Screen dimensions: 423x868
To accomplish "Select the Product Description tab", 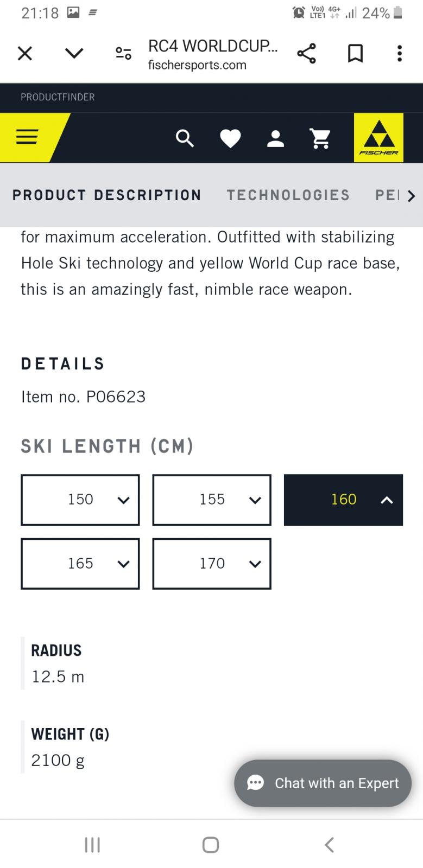I will click(107, 195).
